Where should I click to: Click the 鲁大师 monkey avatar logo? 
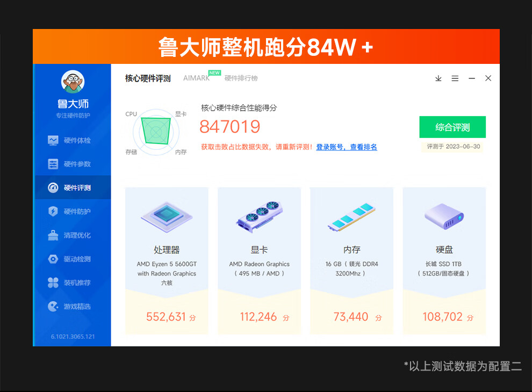73,82
